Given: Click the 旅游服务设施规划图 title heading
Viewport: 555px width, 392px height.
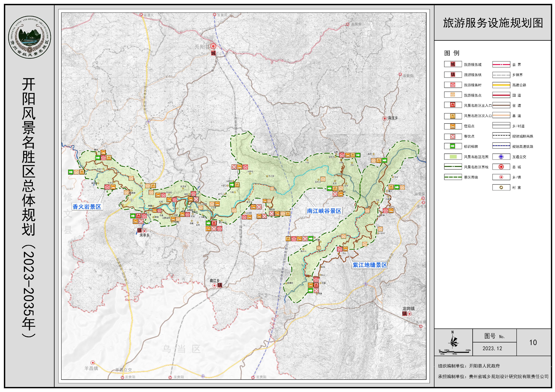Looking at the screenshot, I should pos(493,23).
